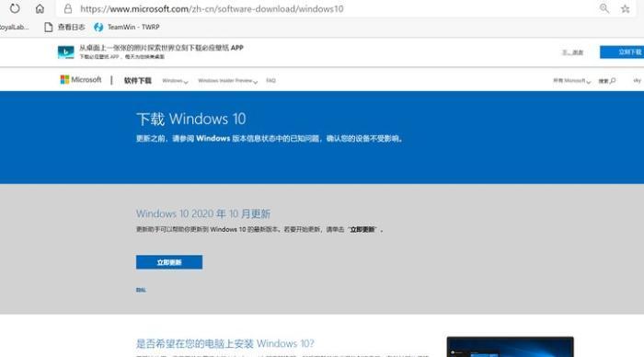Image resolution: width=644 pixels, height=357 pixels.
Task: Open the 隐私 link below the update button
Action: click(x=141, y=290)
